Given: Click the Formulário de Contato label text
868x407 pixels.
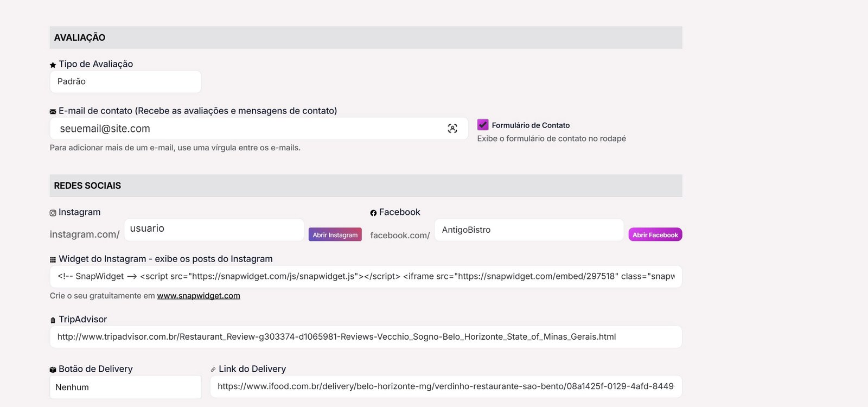Looking at the screenshot, I should 531,125.
